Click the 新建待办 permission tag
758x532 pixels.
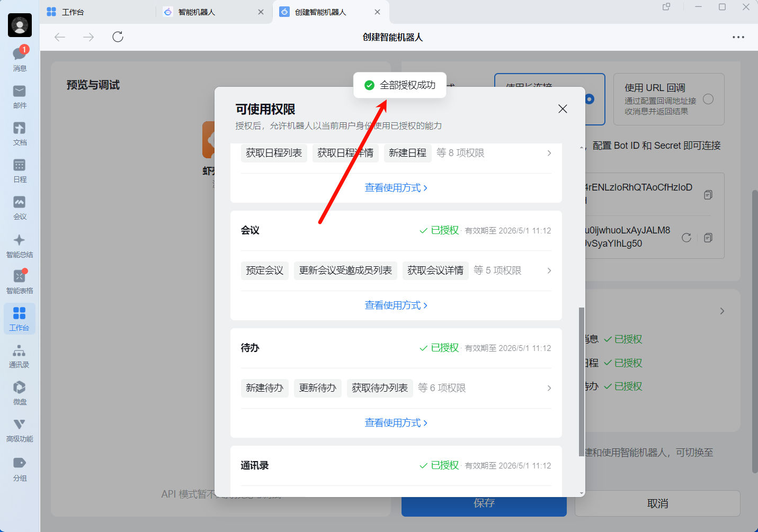[x=265, y=388]
